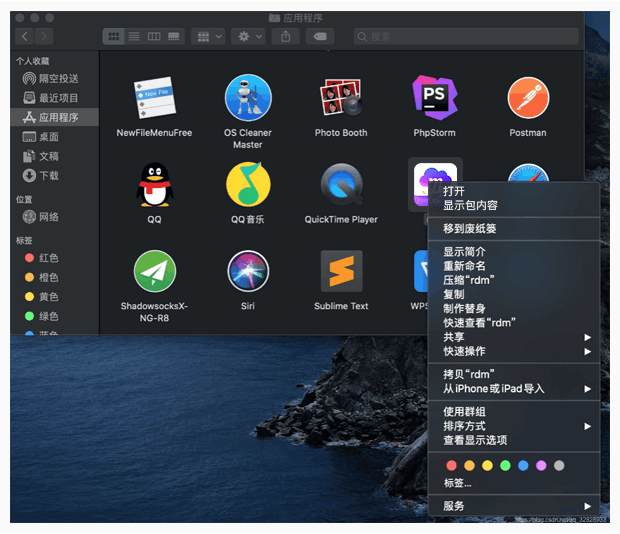Select the QQ音乐 app icon

coord(247,184)
